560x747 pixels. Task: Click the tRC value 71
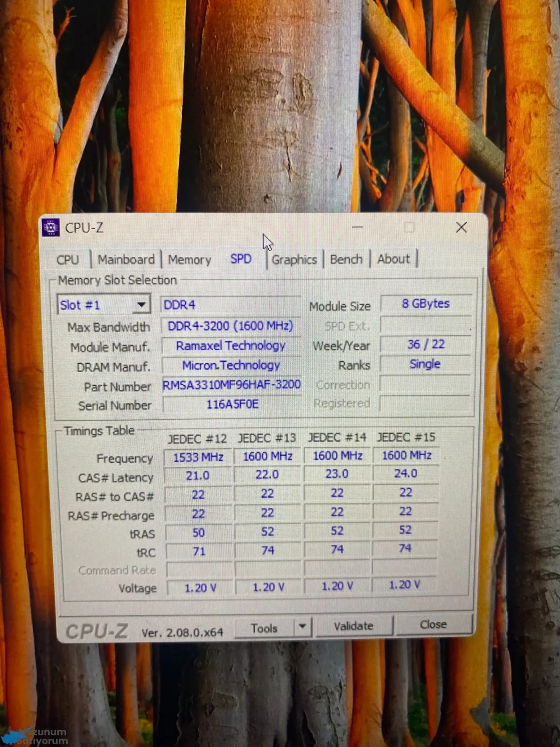[199, 551]
